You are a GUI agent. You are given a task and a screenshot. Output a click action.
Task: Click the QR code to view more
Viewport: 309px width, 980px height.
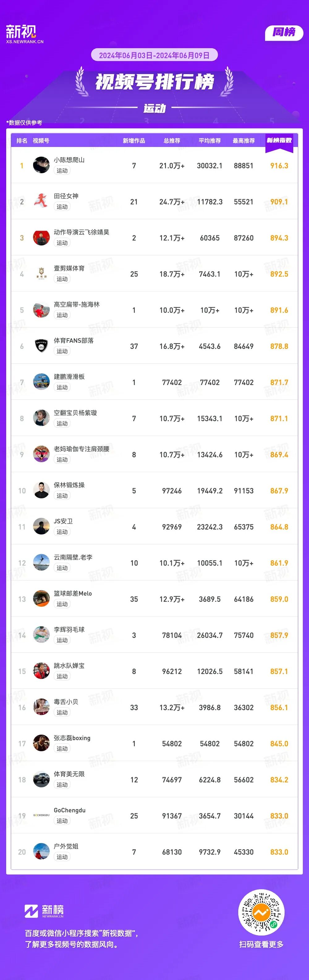coord(261,912)
